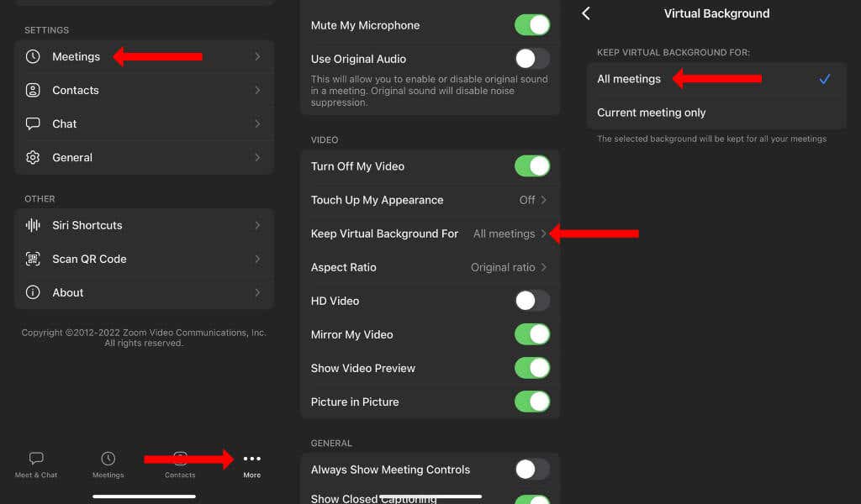
Task: Switch to the Meetings tab at bottom
Action: (108, 459)
